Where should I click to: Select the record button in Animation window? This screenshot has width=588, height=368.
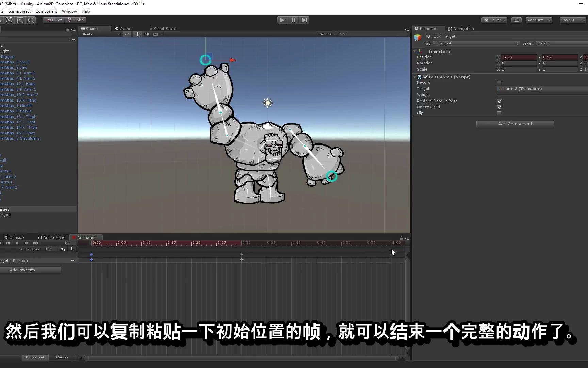(x=2, y=243)
